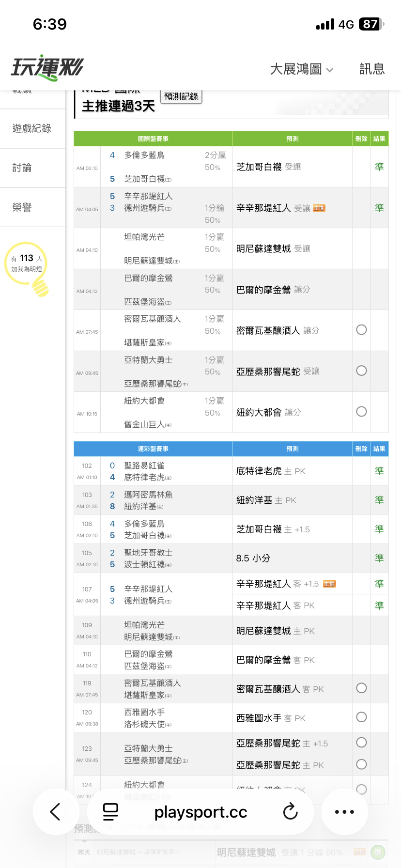401x868 pixels.
Task: Select delete circle for 西雅圖水手 客 PK
Action: 361,717
